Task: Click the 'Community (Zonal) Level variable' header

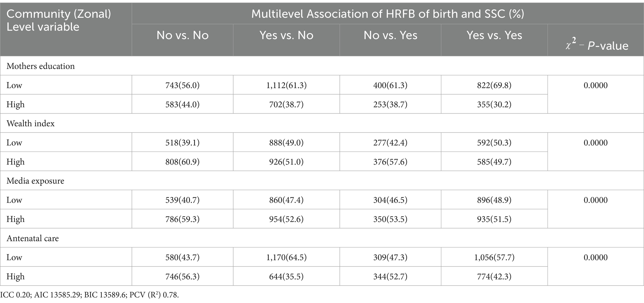Action: tap(59, 20)
